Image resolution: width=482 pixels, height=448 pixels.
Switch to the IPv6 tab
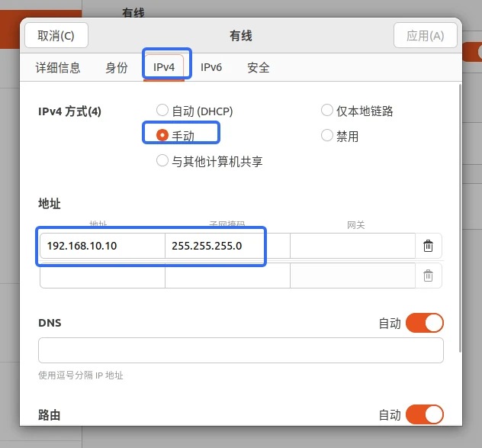211,67
